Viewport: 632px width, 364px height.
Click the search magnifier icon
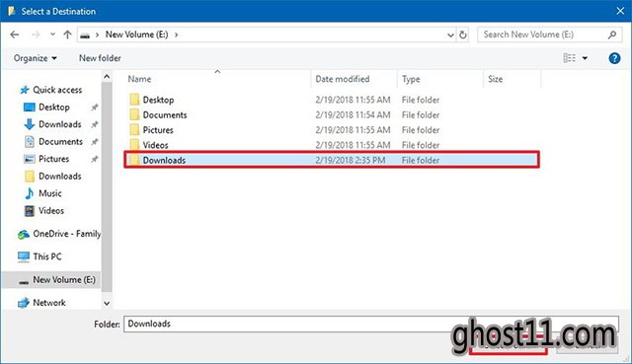(x=612, y=35)
